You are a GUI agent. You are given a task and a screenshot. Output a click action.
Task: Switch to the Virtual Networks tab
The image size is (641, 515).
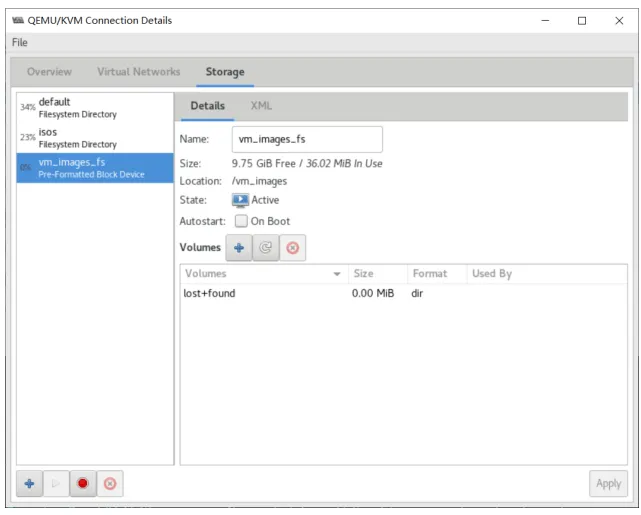tap(139, 72)
